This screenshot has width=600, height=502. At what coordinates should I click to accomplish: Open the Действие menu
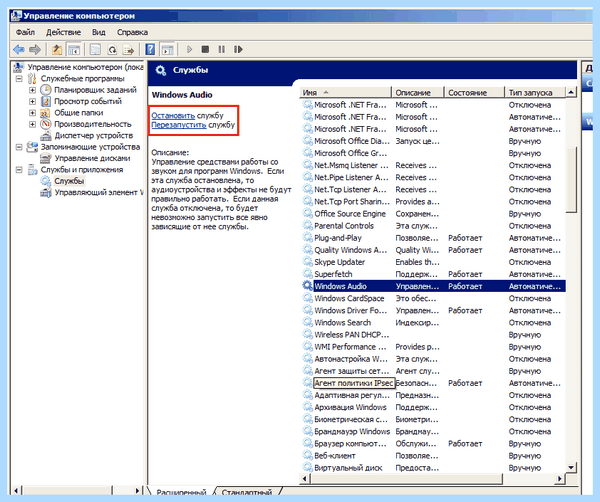(64, 32)
